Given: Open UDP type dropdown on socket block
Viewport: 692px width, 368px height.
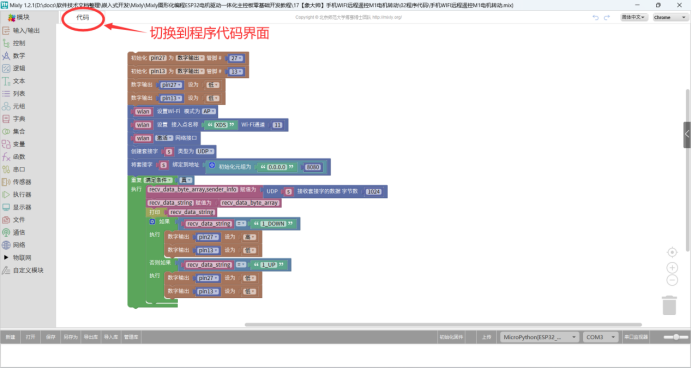Looking at the screenshot, I should tap(205, 151).
